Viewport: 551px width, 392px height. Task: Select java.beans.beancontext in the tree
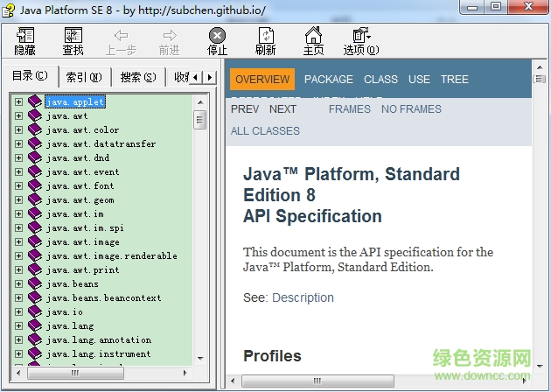103,298
